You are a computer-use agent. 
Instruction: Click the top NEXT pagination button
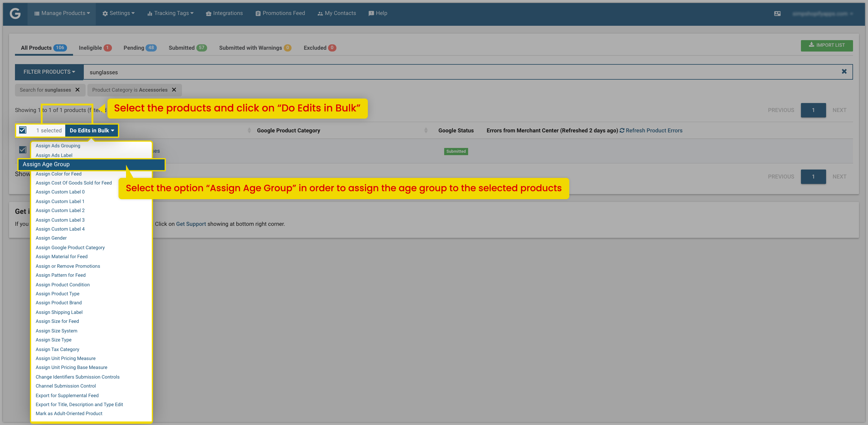[x=839, y=110]
